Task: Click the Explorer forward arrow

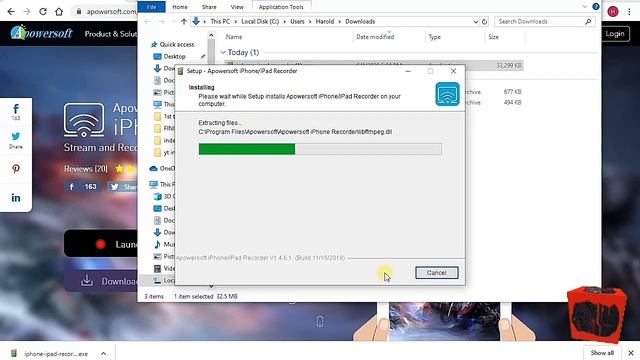Action: pos(162,22)
